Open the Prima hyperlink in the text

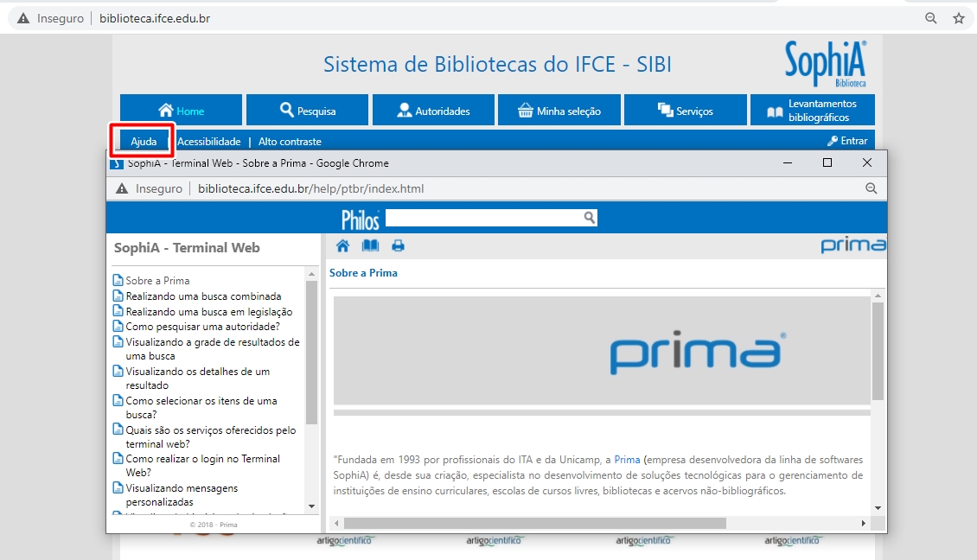627,460
